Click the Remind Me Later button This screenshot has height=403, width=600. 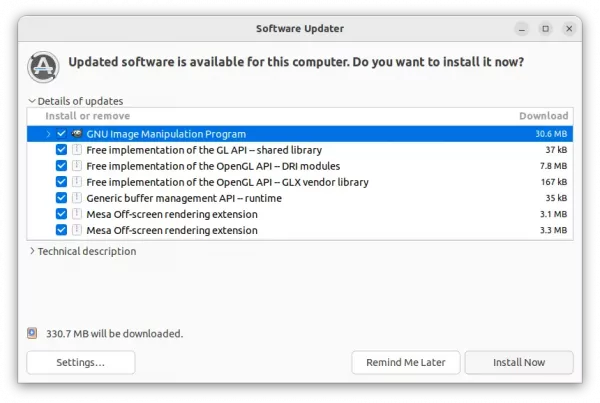[x=406, y=362]
